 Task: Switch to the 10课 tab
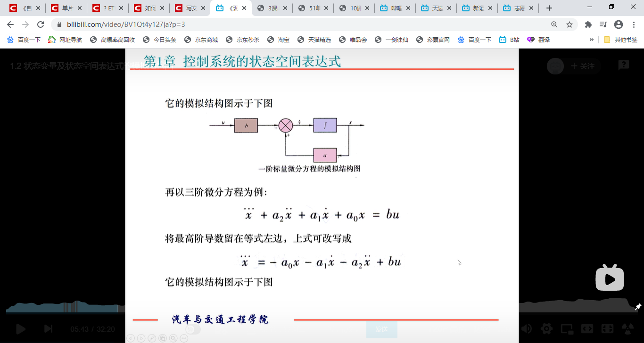(x=354, y=8)
